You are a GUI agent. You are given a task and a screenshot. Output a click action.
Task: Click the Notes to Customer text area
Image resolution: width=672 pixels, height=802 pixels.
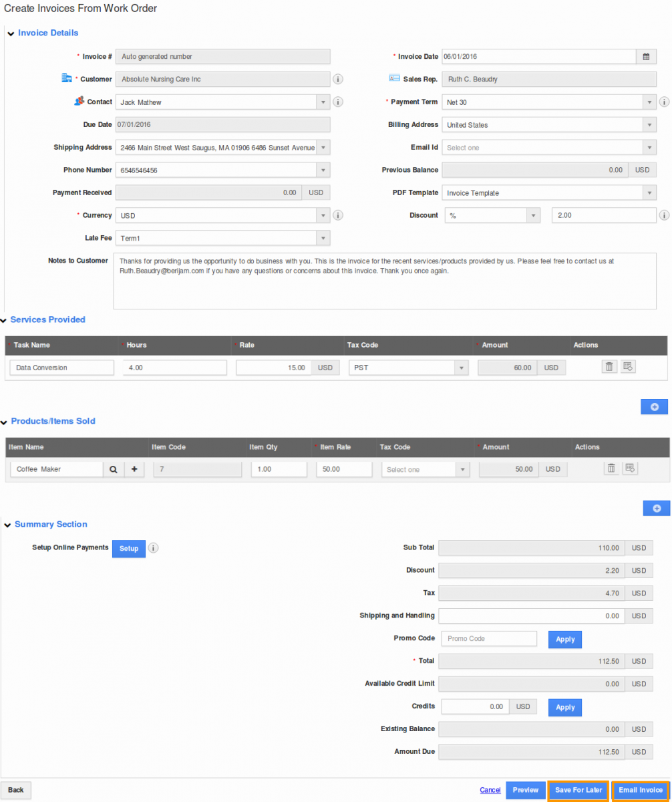tap(385, 281)
